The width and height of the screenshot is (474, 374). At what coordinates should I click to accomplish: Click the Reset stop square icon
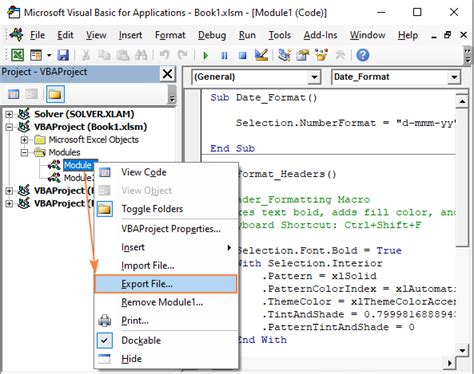[243, 55]
